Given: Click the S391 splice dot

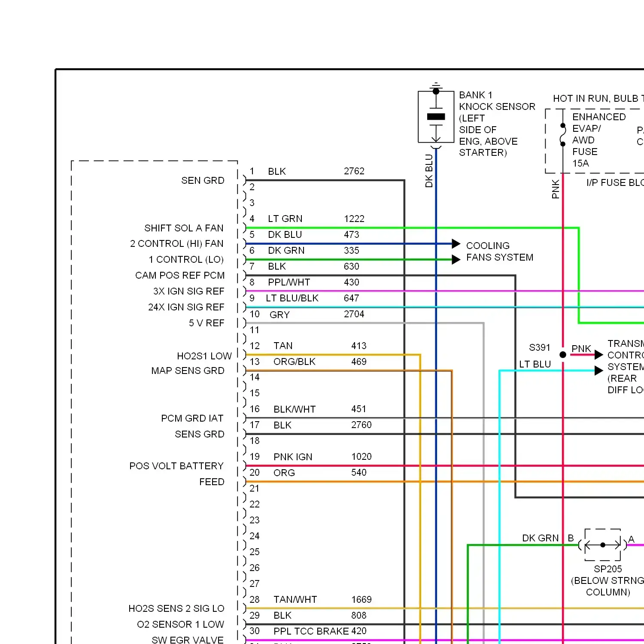Looking at the screenshot, I should 563,355.
